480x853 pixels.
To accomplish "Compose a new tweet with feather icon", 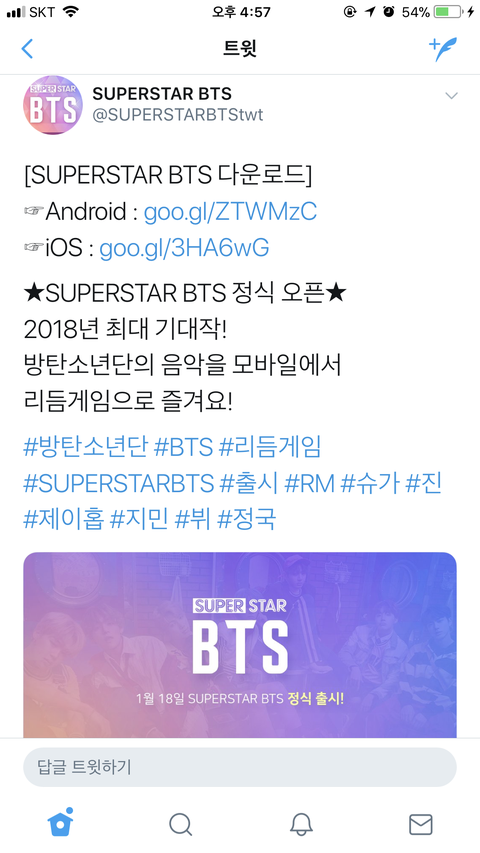I will tap(443, 49).
